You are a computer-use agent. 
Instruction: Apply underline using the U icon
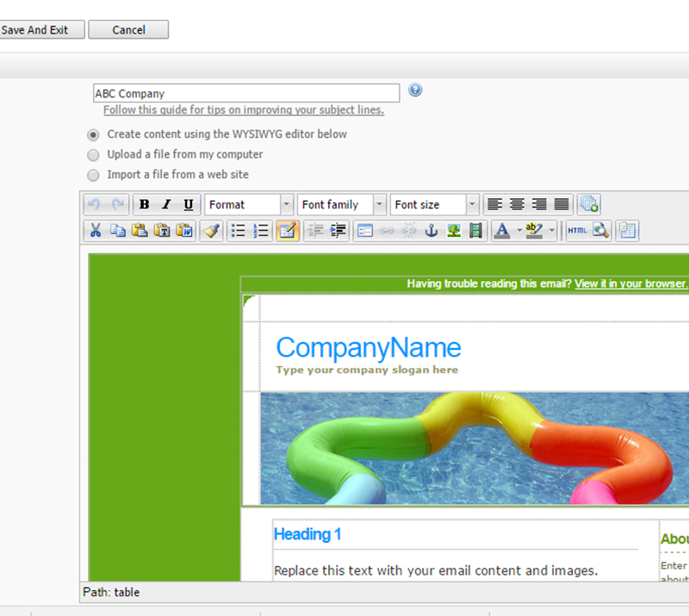pyautogui.click(x=189, y=204)
